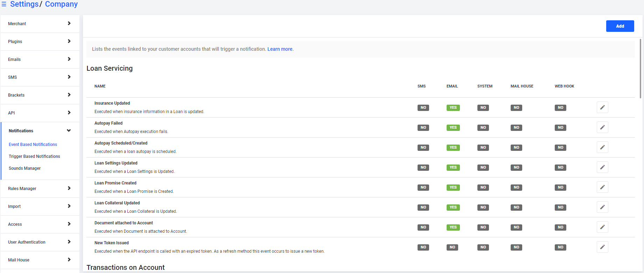Click Email YES badge for Document attached to Account
The height and width of the screenshot is (273, 644).
(x=453, y=227)
